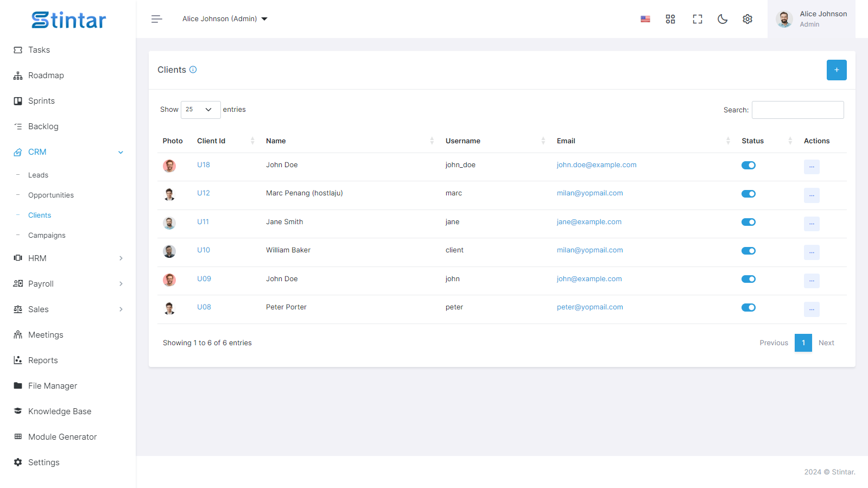Select page 1 in pagination
Image resolution: width=868 pixels, height=488 pixels.
click(x=803, y=343)
